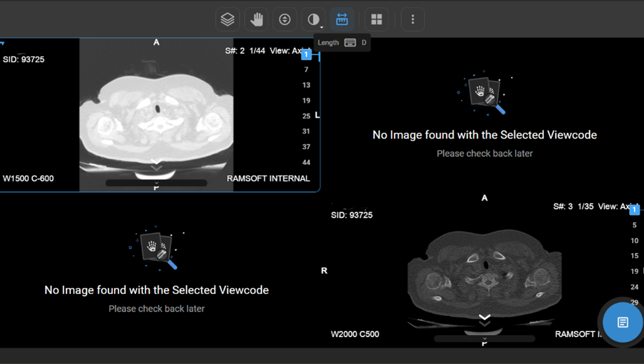This screenshot has height=364, width=644.
Task: Jump to slice 15 on series 3 scrollbar
Action: (635, 256)
